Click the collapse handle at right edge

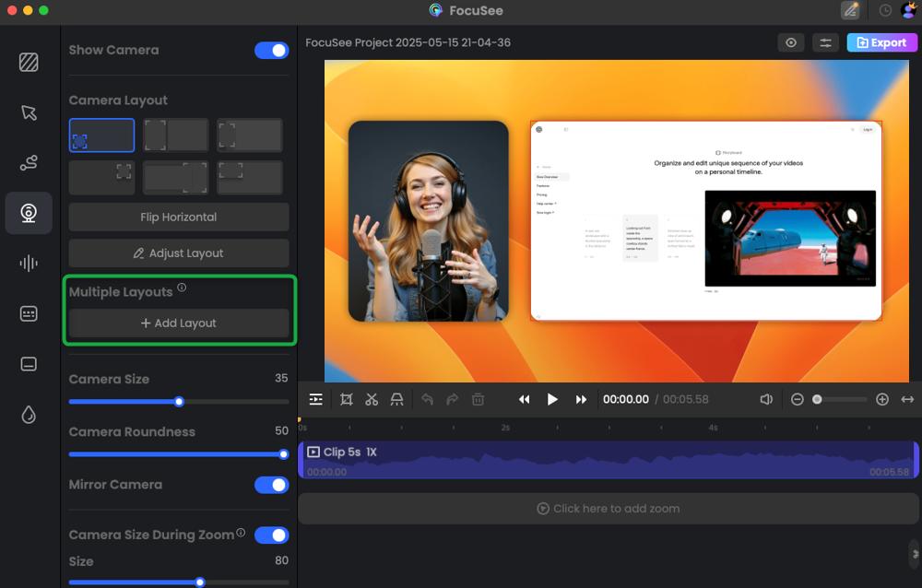pos(916,554)
